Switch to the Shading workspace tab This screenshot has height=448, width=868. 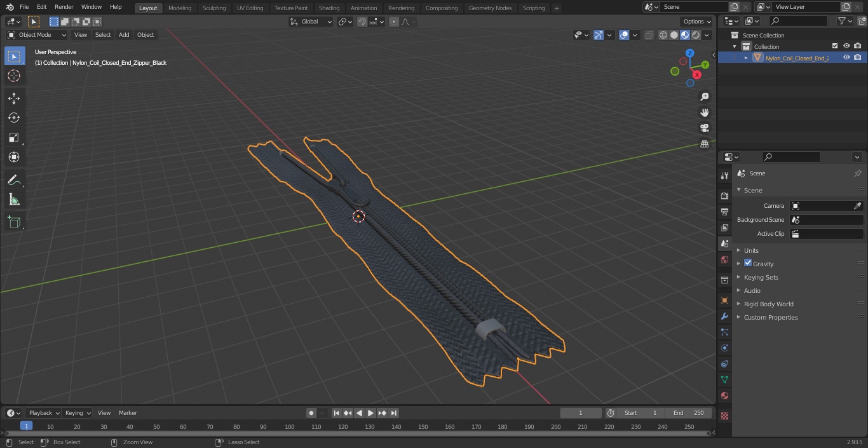point(329,8)
